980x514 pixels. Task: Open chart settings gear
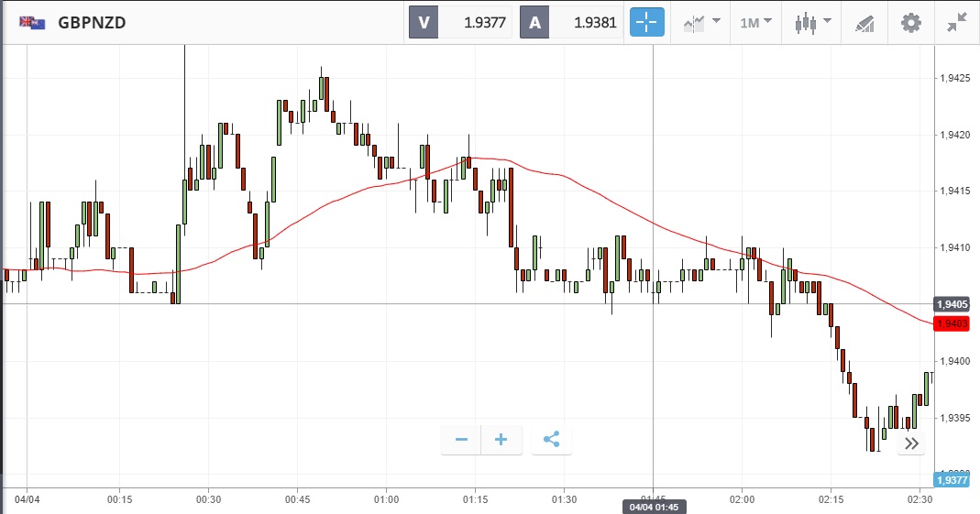[x=910, y=23]
